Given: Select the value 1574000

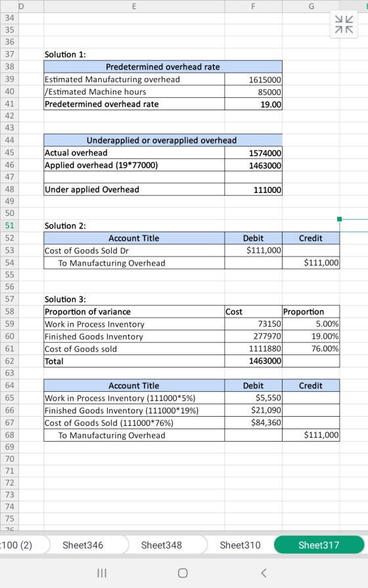Looking at the screenshot, I should pos(254,153).
